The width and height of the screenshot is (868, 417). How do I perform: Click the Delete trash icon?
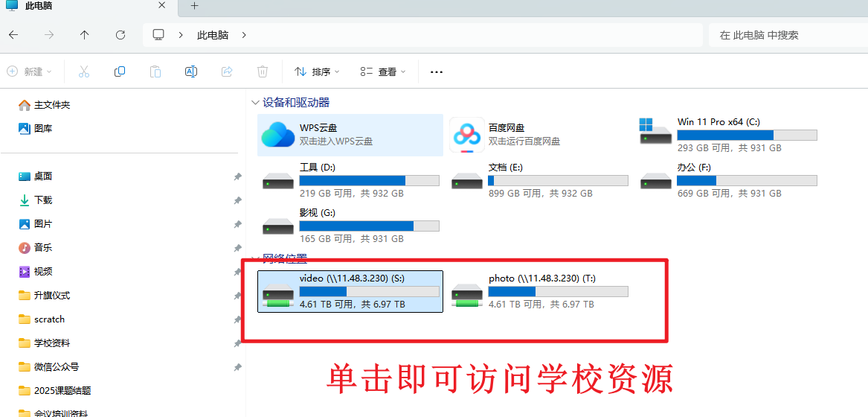coord(263,71)
